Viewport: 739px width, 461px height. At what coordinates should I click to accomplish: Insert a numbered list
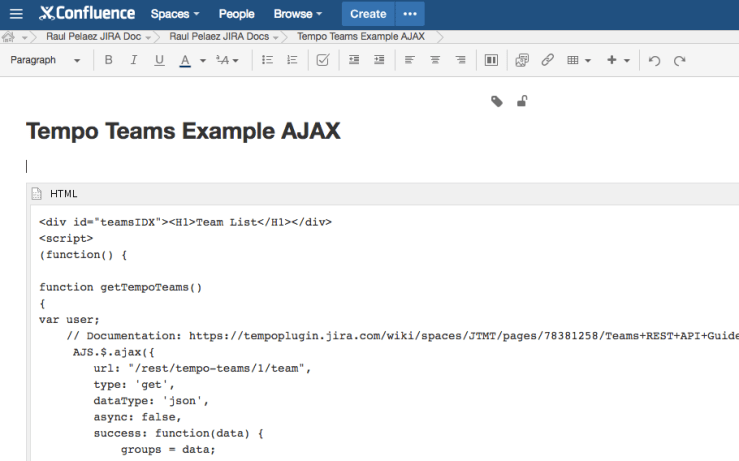coord(292,60)
